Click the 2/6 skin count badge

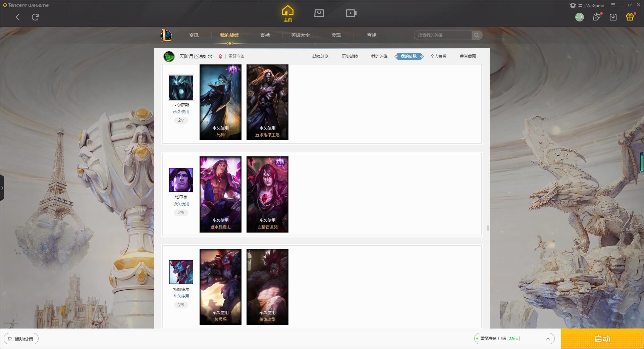181,305
